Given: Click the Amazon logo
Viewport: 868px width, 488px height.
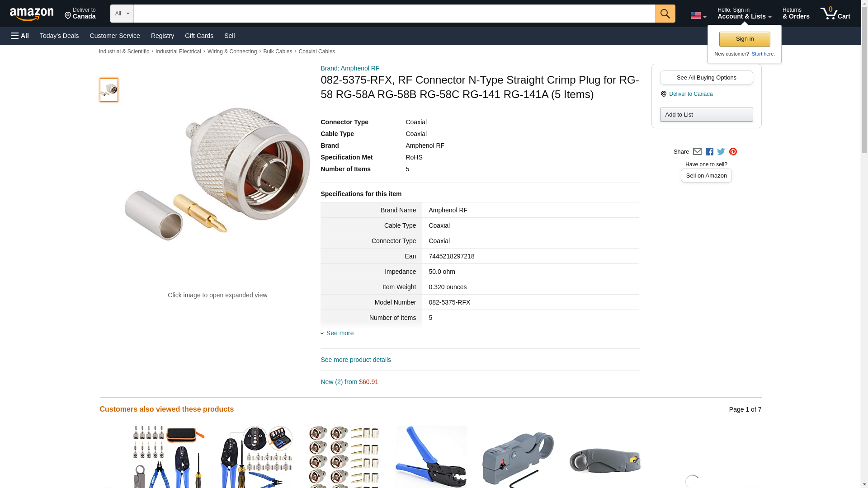Looking at the screenshot, I should pos(32,14).
